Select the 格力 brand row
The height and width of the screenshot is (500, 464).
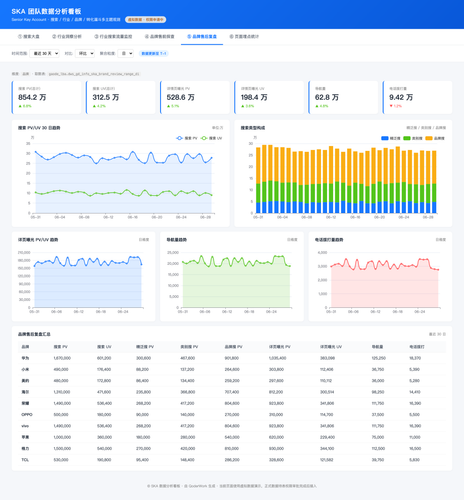[x=232, y=448]
